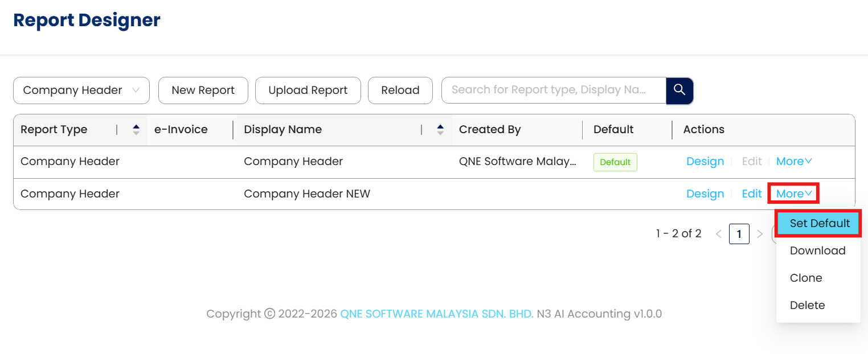Click the New Report button
Screen dimensions: 868x354
[203, 90]
